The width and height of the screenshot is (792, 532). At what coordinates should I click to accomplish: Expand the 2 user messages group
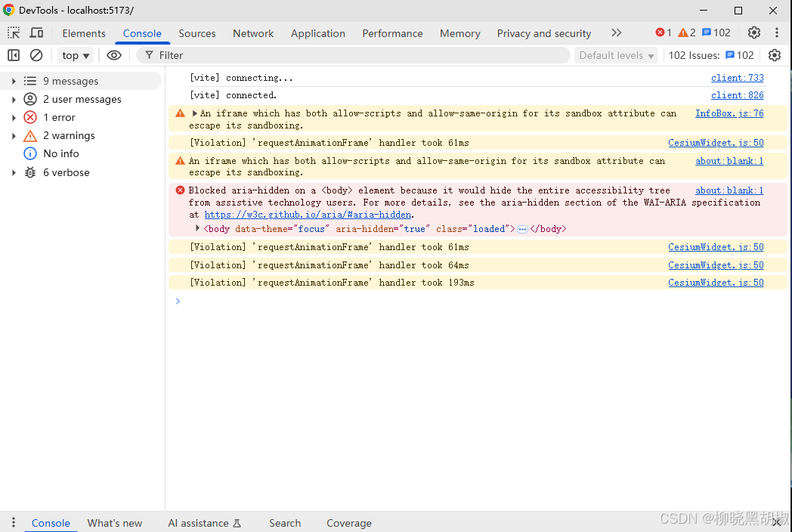point(14,100)
